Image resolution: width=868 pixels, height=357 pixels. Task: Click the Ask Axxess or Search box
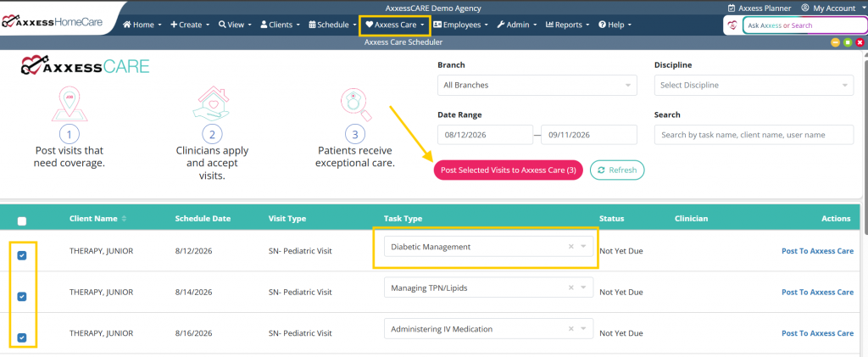pos(804,25)
